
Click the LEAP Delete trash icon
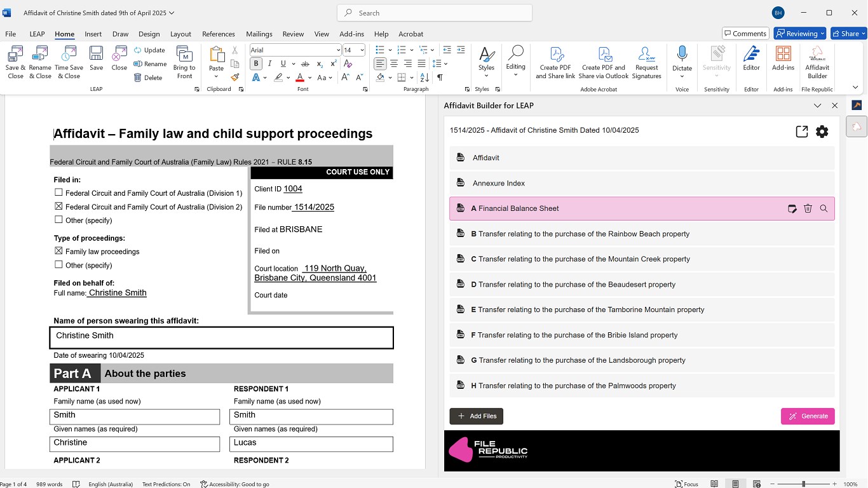click(138, 78)
